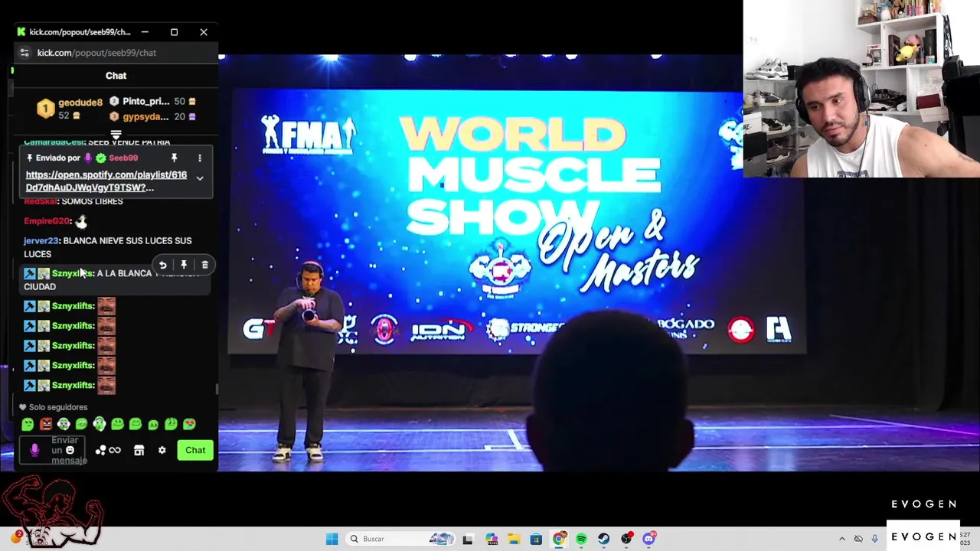The width and height of the screenshot is (980, 551).
Task: Open OBS Studio from the taskbar
Action: click(626, 539)
